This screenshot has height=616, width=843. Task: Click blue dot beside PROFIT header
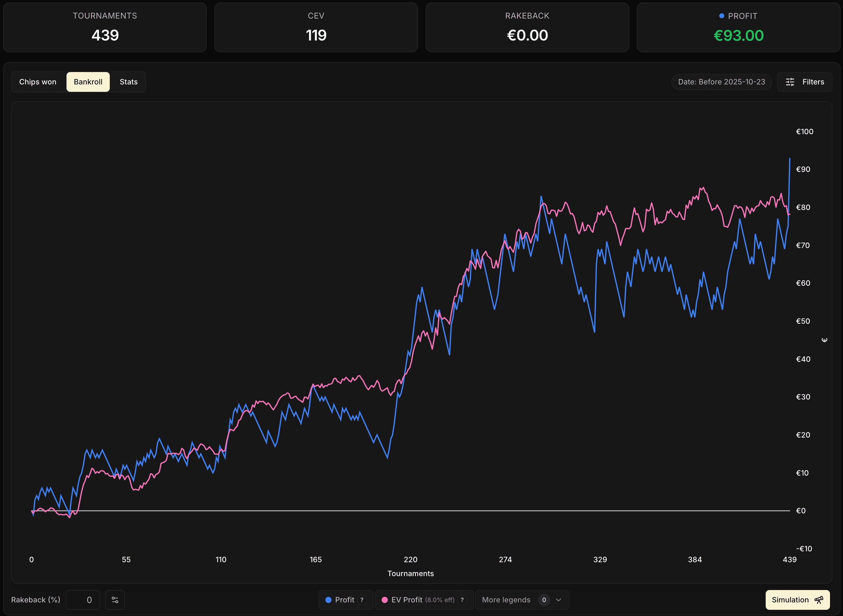click(721, 16)
